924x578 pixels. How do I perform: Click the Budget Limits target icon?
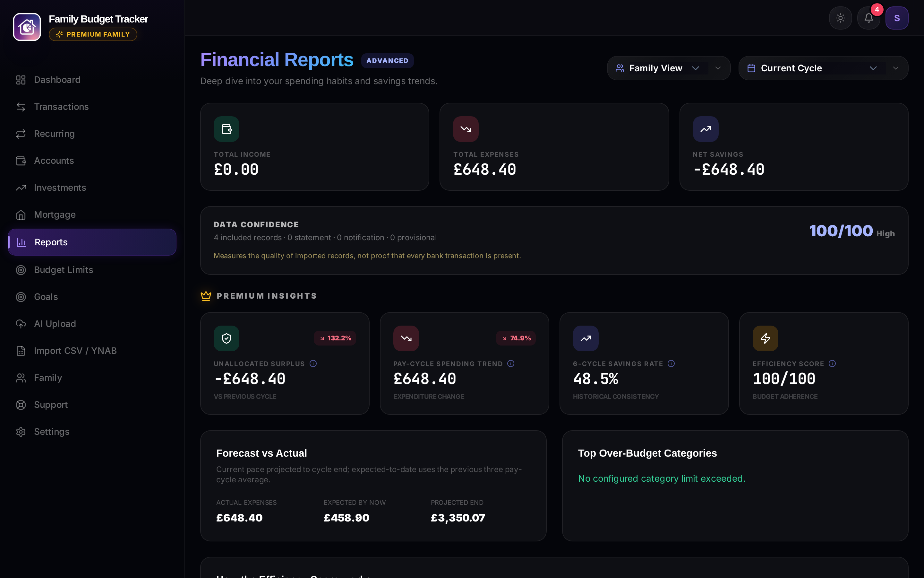coord(21,270)
